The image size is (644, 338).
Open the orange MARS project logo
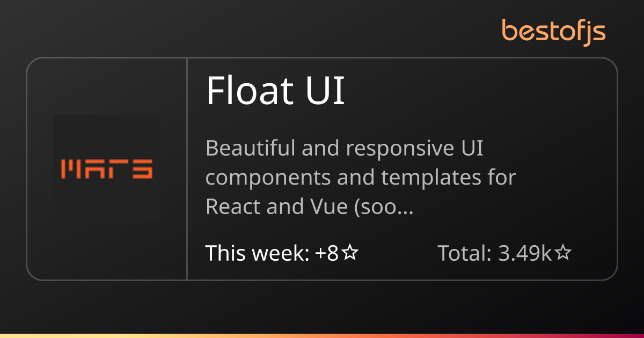(107, 168)
